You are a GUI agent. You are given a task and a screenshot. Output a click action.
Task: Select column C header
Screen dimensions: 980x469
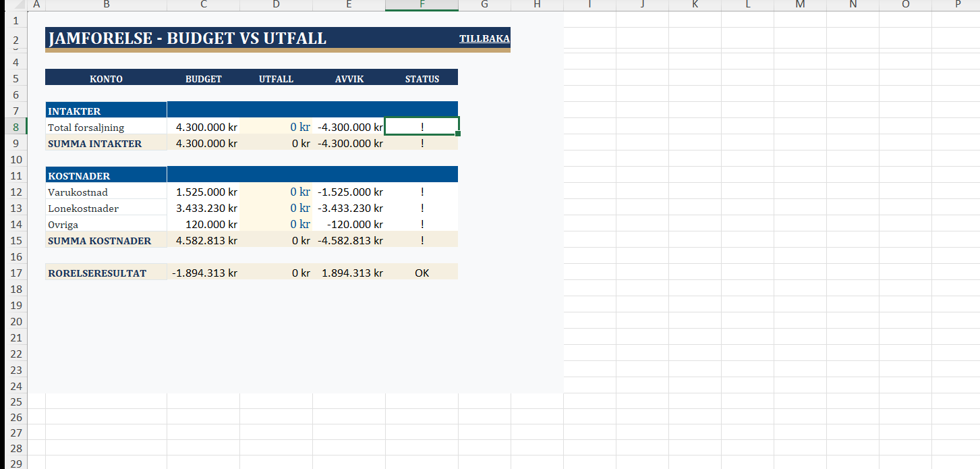[x=203, y=5]
